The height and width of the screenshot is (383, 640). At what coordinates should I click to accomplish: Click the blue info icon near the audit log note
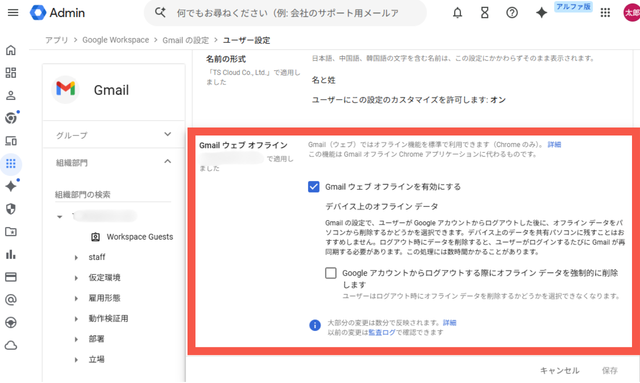[x=315, y=325]
